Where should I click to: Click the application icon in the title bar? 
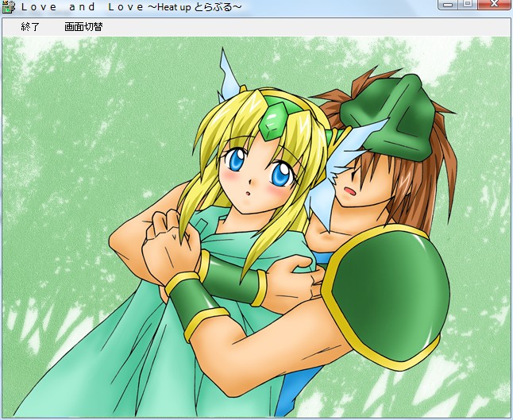coord(7,7)
